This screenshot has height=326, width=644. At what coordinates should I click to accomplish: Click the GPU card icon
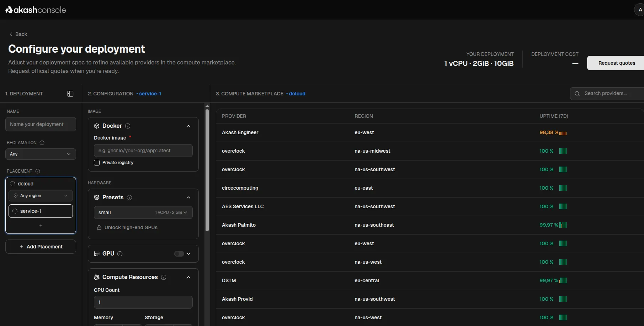[x=97, y=254]
